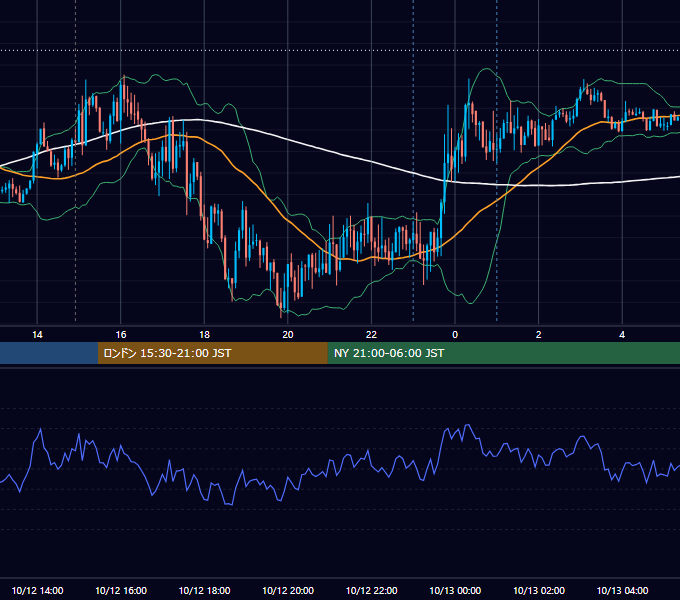Click the 18 hour label on time axis
Image resolution: width=680 pixels, height=600 pixels.
[x=204, y=335]
